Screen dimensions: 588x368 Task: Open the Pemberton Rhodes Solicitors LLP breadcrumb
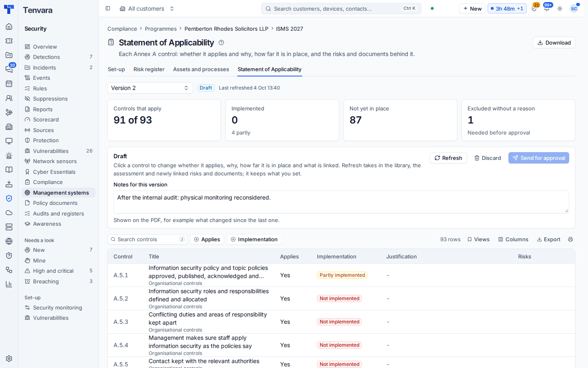point(226,29)
